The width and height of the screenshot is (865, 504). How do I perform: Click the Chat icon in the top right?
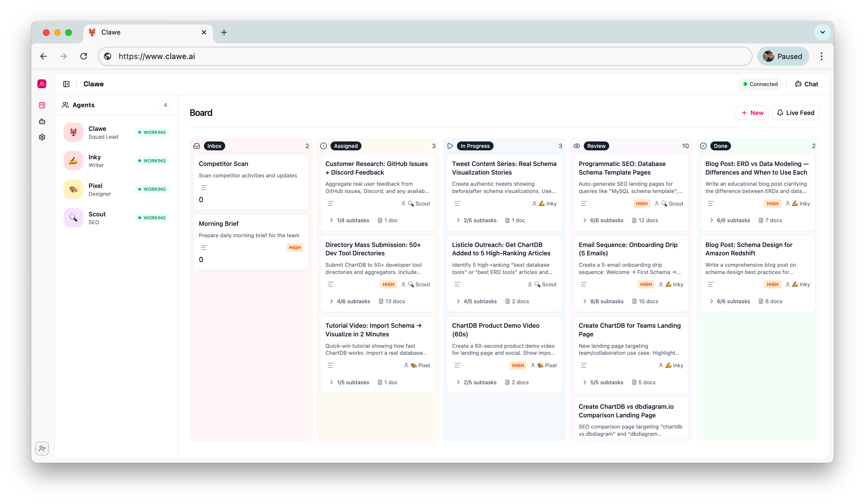tap(806, 84)
